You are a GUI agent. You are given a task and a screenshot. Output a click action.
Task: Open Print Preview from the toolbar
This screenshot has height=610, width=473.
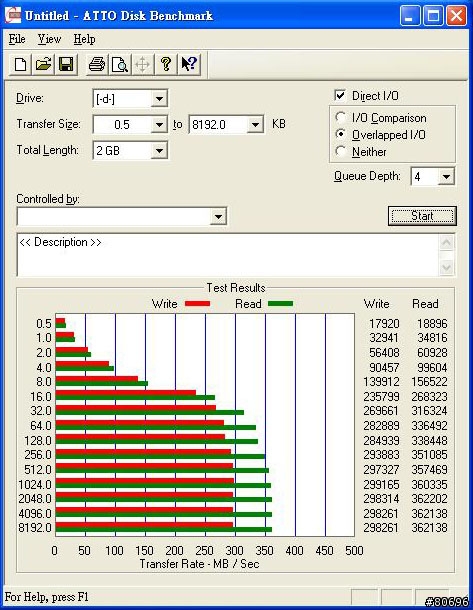pyautogui.click(x=119, y=64)
